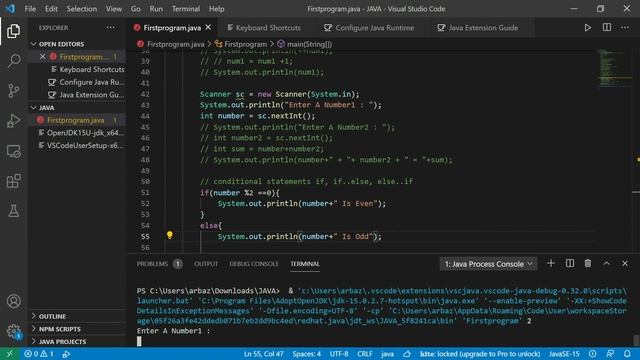The width and height of the screenshot is (640, 360).
Task: Open the Accounts menu icon
Action: tap(13, 301)
